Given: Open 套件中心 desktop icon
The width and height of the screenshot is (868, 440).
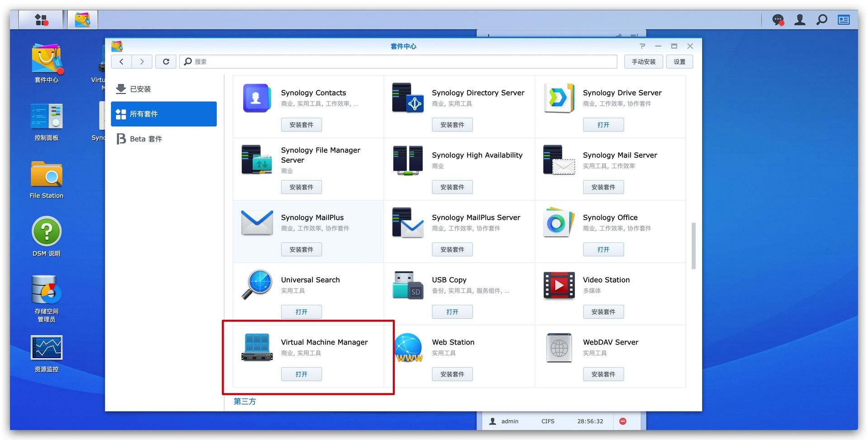Looking at the screenshot, I should tap(47, 63).
